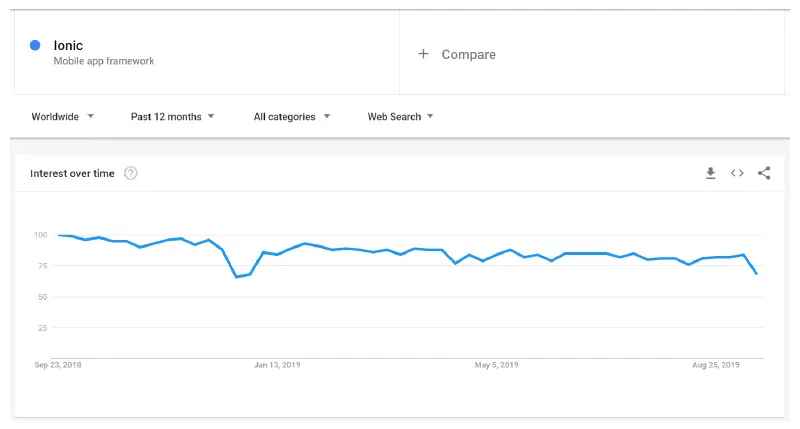Select the Ionic search term
800x429 pixels.
click(68, 45)
